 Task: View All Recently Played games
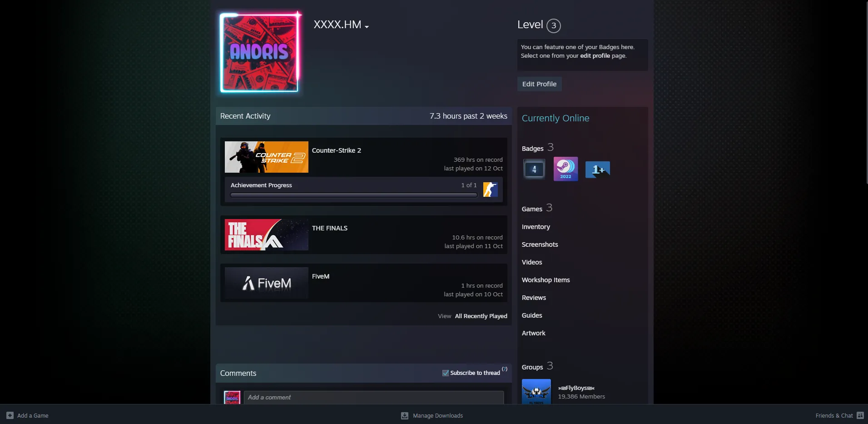click(x=481, y=316)
